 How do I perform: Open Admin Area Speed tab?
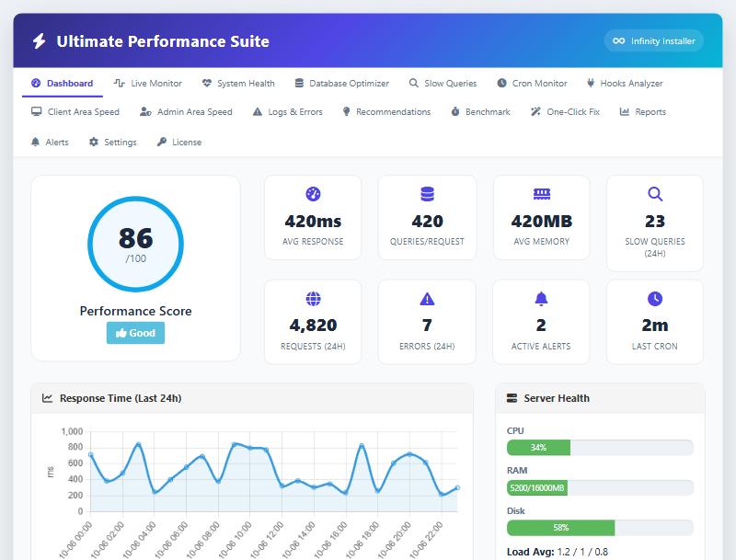click(x=186, y=112)
